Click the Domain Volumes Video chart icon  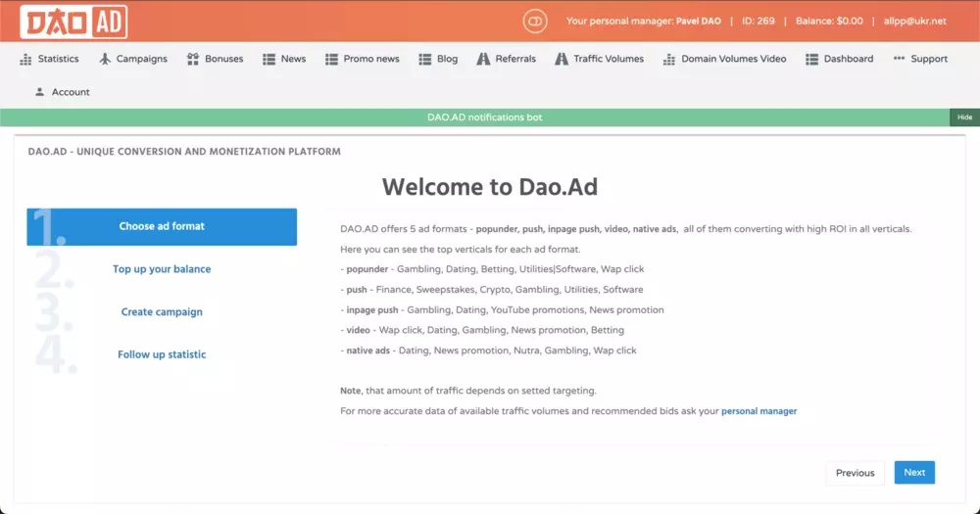tap(668, 60)
